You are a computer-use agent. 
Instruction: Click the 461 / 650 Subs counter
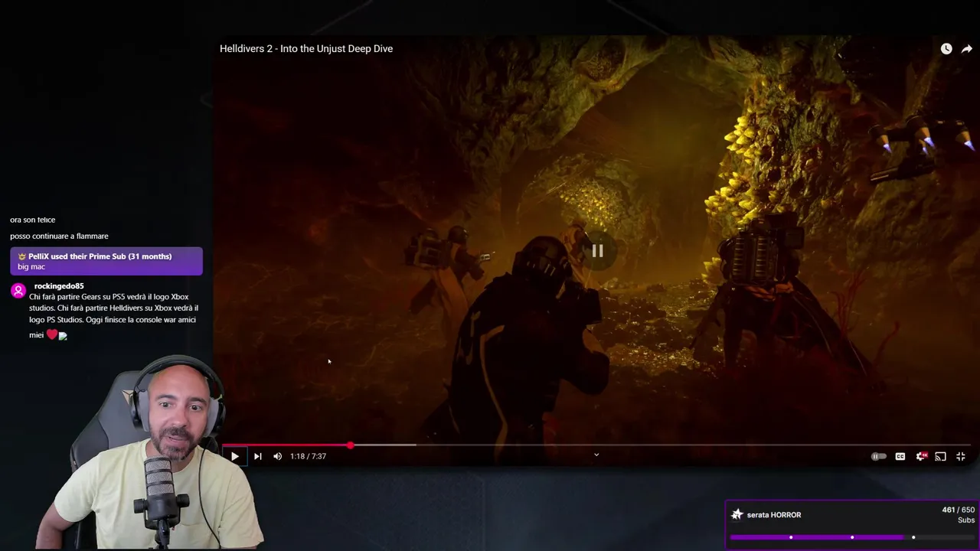[958, 515]
